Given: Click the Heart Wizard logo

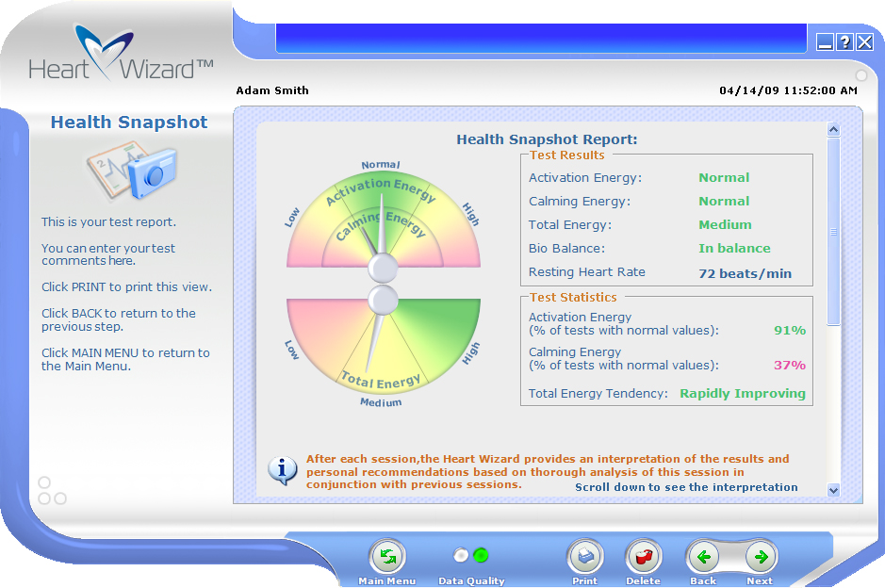Looking at the screenshot, I should click(121, 57).
